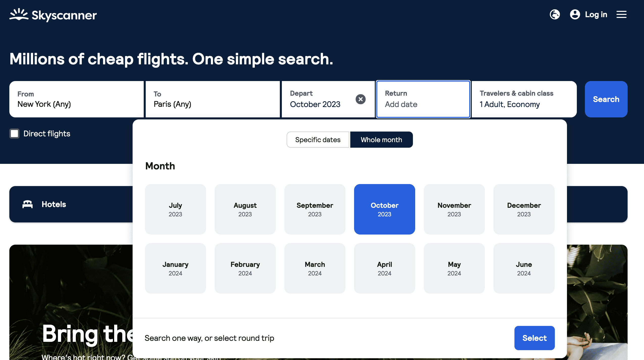Click the Log in menu item
Image resolution: width=644 pixels, height=360 pixels.
click(596, 14)
